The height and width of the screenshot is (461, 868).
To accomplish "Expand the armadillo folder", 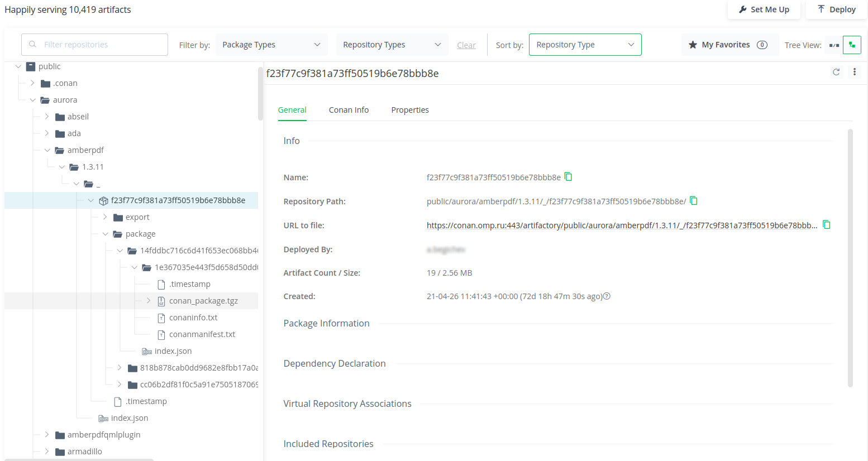I will (x=47, y=452).
